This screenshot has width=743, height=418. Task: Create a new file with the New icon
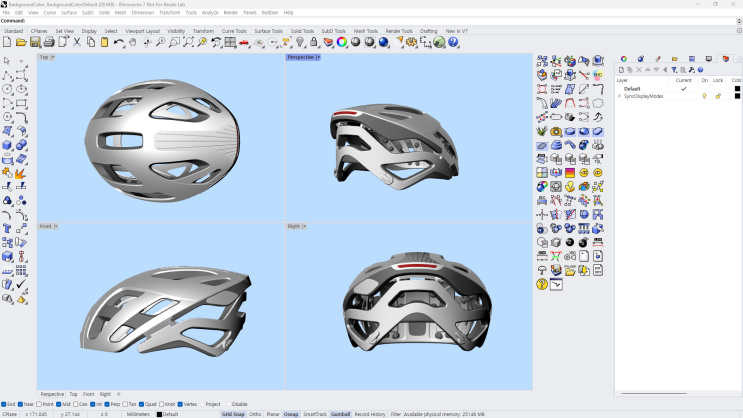coord(7,42)
